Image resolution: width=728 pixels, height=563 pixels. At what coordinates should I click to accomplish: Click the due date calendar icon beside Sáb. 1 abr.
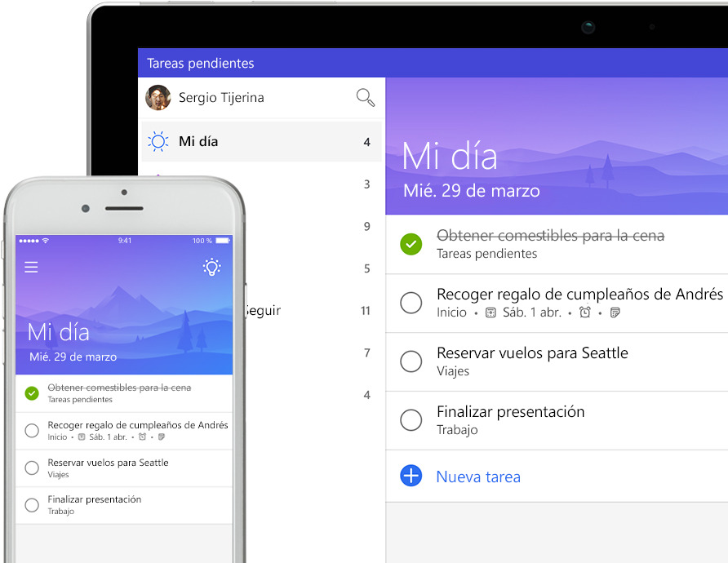tap(490, 313)
